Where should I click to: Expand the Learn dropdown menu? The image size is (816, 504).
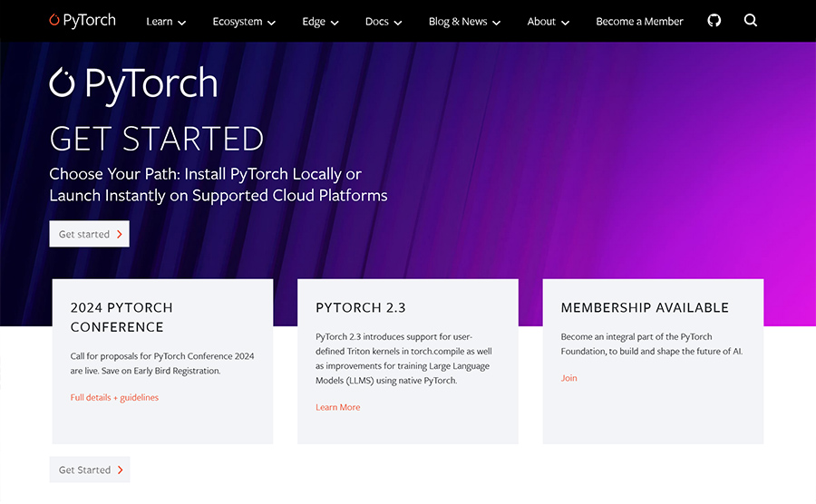point(166,22)
